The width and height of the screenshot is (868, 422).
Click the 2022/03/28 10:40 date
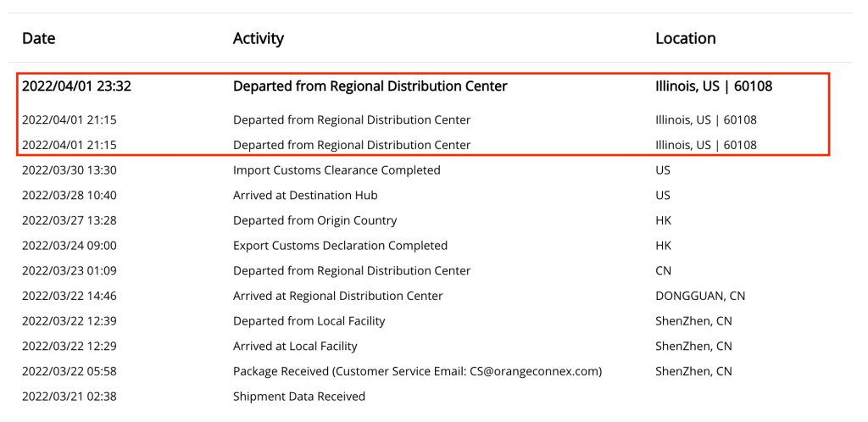70,196
